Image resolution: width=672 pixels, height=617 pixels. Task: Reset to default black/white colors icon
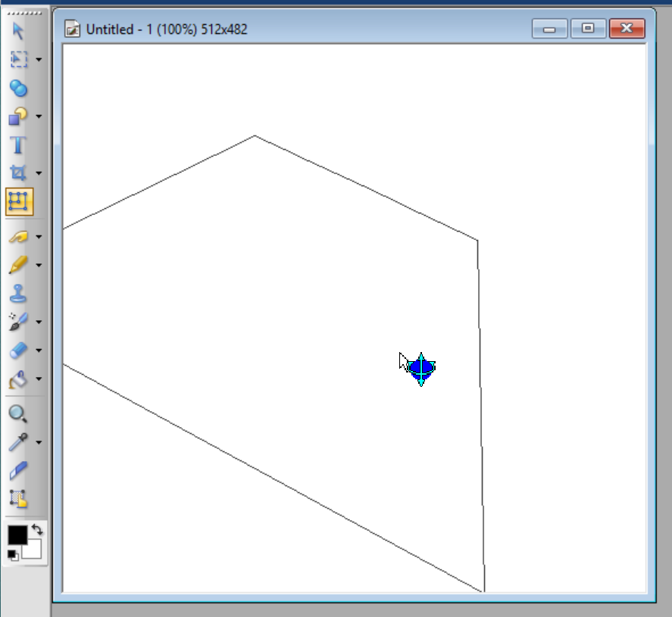(x=13, y=556)
